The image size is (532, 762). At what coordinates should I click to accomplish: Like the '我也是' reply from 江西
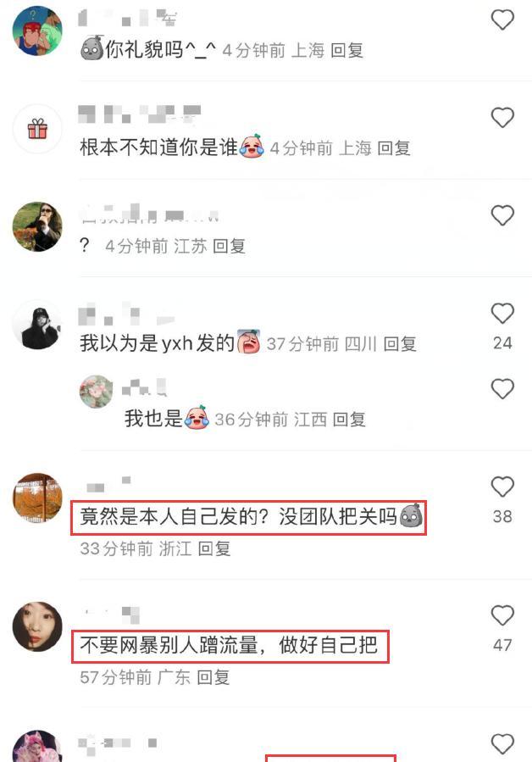502,389
